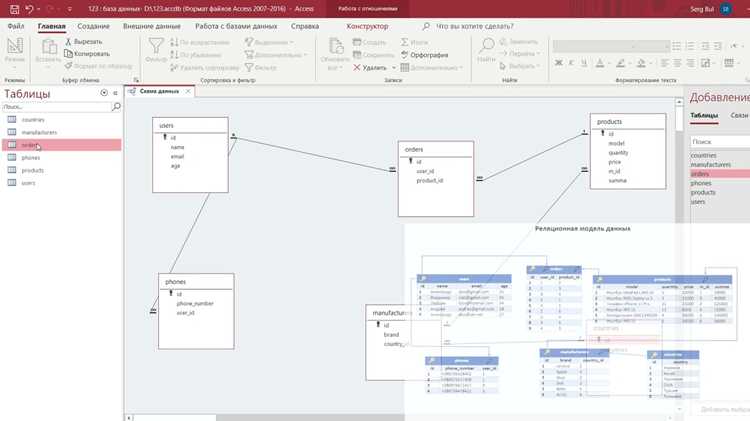Image resolution: width=750 pixels, height=421 pixels.
Task: Close the Схема данных document tab
Action: [x=188, y=91]
